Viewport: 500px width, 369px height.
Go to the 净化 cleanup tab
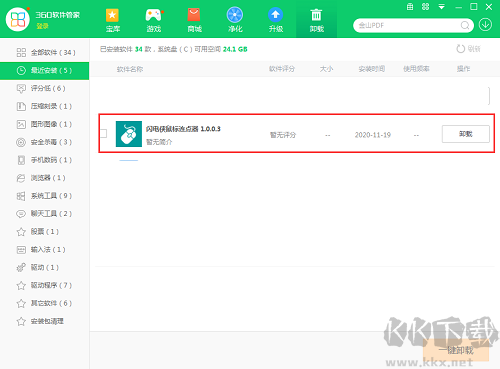point(235,20)
